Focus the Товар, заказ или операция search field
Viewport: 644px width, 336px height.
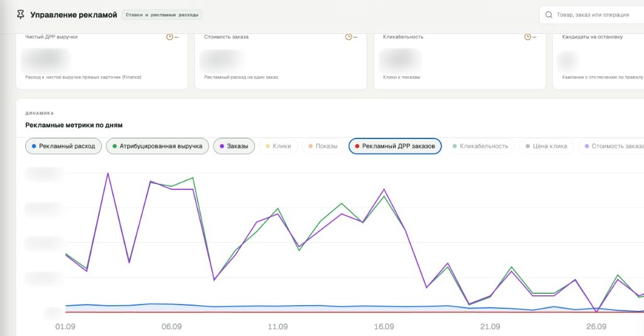[x=591, y=15]
